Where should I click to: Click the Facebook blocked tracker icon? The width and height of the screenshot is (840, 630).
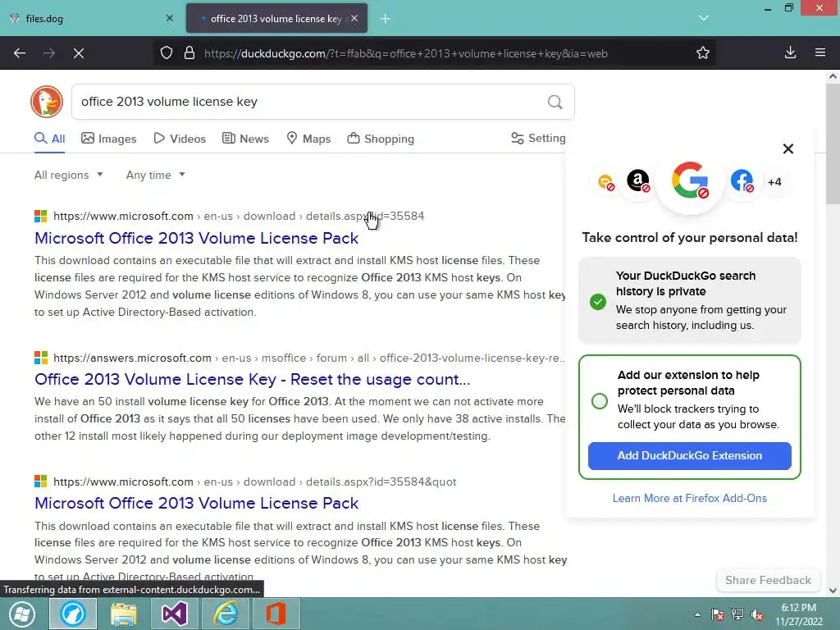click(742, 180)
